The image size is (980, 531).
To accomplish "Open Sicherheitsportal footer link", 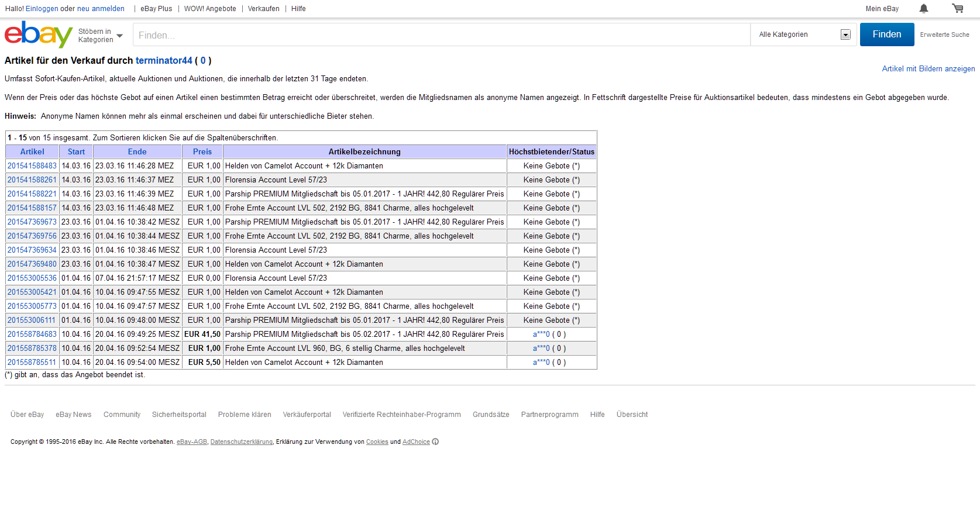I will 179,415.
